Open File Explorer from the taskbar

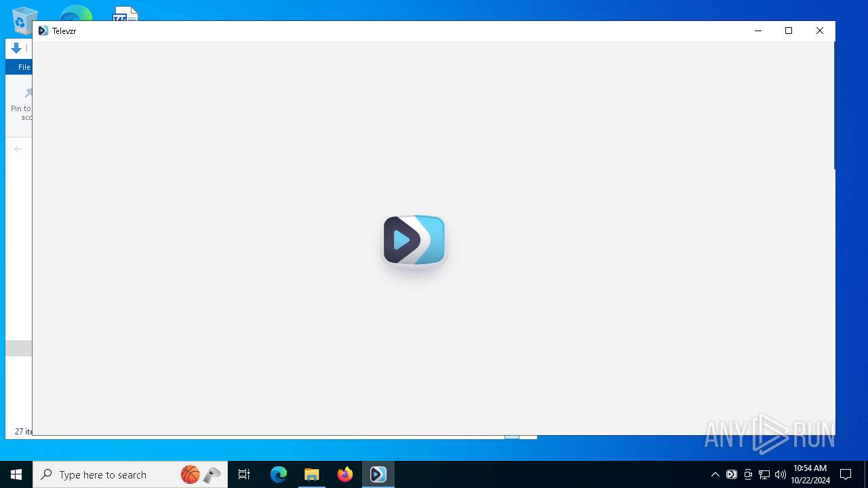click(312, 474)
